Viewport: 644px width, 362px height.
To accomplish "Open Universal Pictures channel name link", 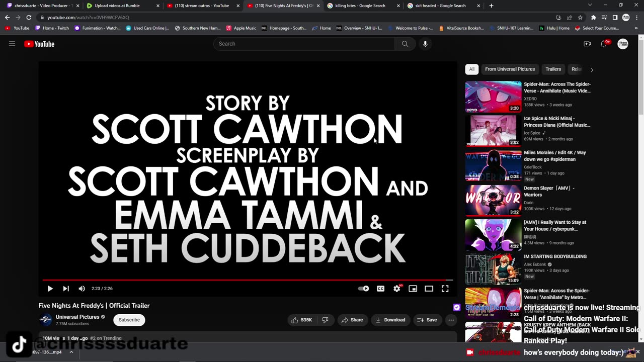I will coord(77,317).
